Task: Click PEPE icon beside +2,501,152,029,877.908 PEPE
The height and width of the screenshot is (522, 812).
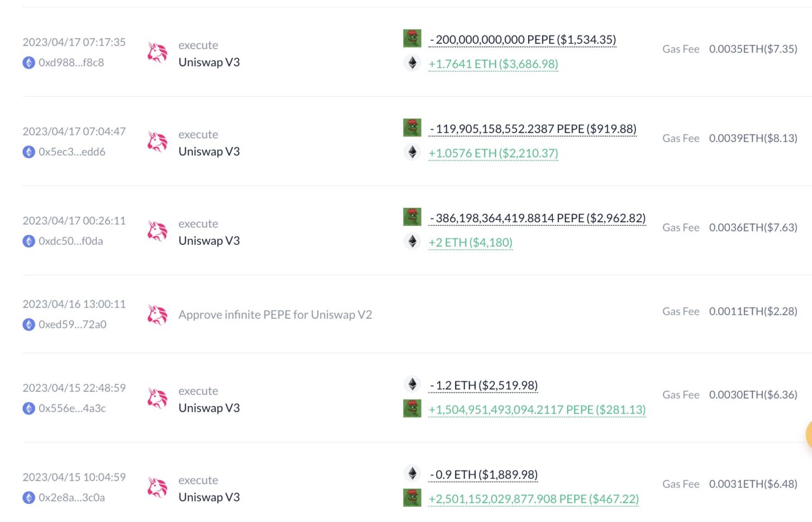Action: click(412, 498)
